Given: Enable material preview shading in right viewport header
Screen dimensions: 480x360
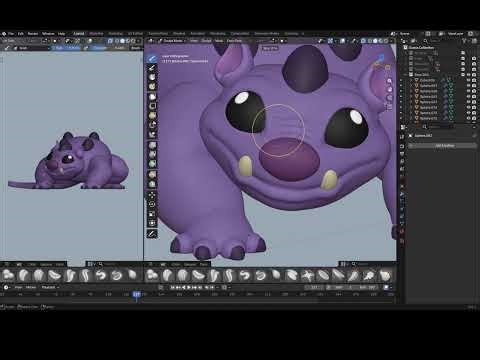Looking at the screenshot, I should 381,41.
